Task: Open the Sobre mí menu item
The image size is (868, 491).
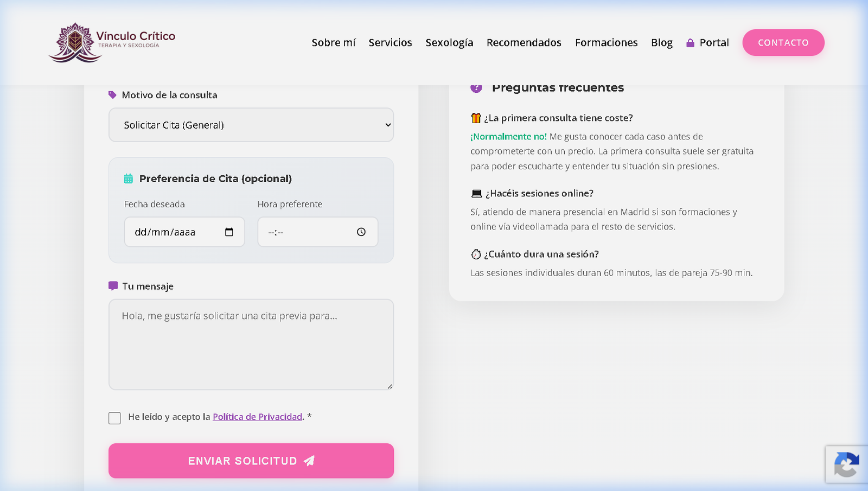Action: pos(334,43)
